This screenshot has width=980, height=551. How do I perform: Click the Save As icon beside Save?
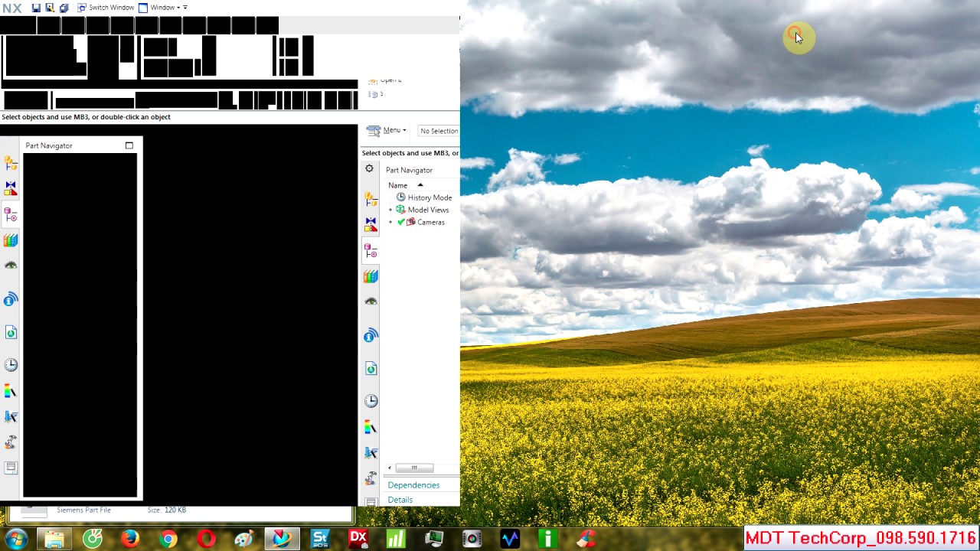50,8
